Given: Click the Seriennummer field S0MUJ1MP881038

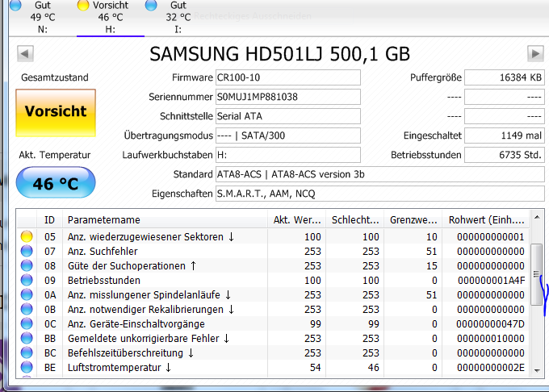Looking at the screenshot, I should tap(287, 97).
